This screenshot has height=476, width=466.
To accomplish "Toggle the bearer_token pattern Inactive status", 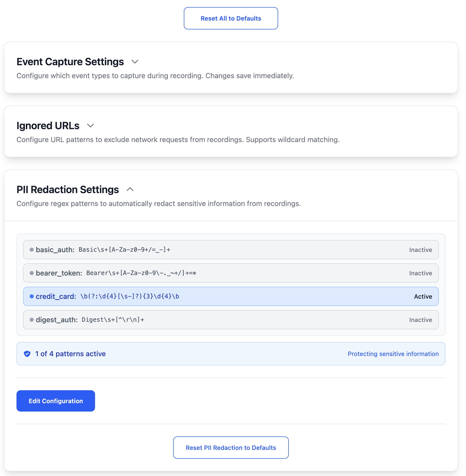I will pyautogui.click(x=420, y=273).
